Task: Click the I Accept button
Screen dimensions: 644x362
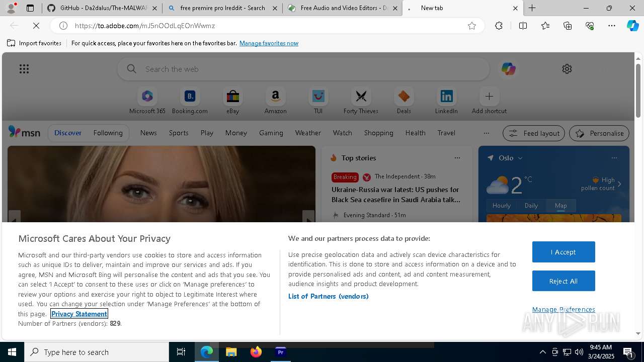Action: click(563, 252)
